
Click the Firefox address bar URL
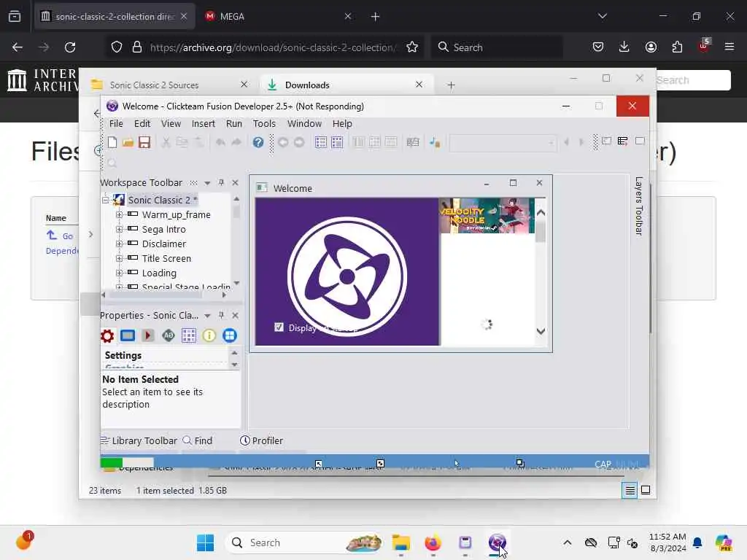tap(272, 47)
